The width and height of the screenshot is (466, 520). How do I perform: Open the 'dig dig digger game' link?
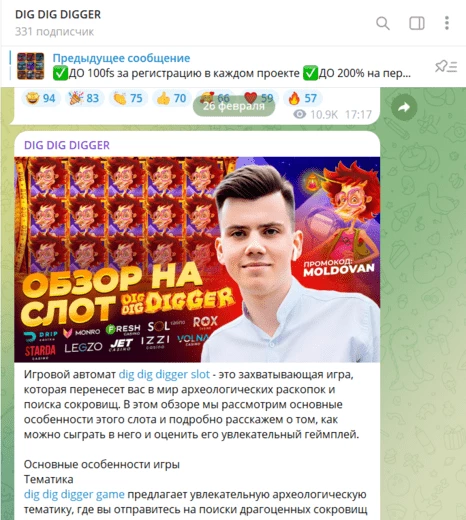click(x=74, y=494)
